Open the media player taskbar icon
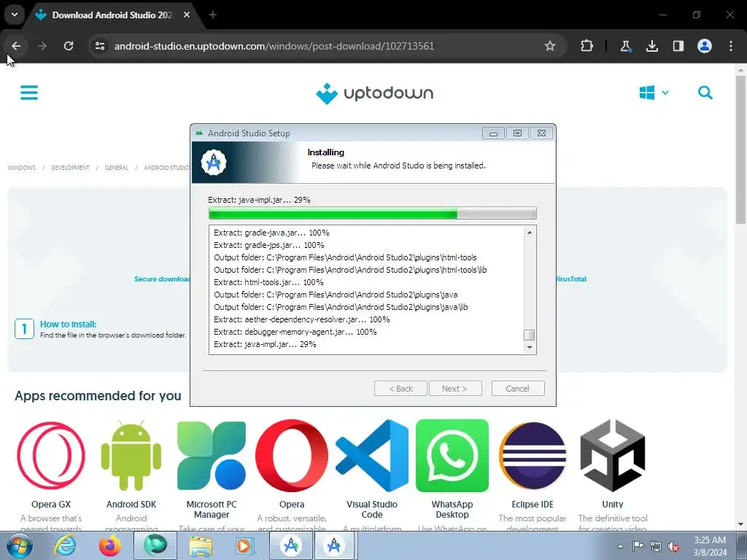Screen dimensions: 747x560 click(x=244, y=545)
